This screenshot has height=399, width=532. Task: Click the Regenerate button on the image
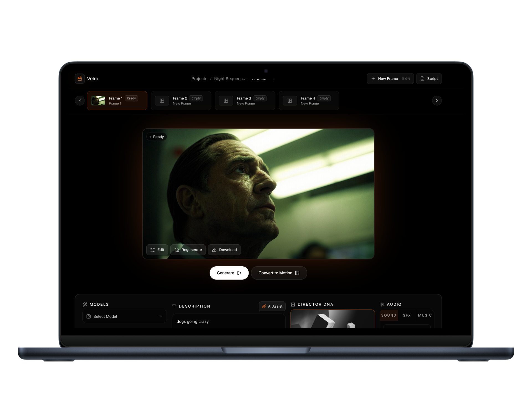click(188, 250)
